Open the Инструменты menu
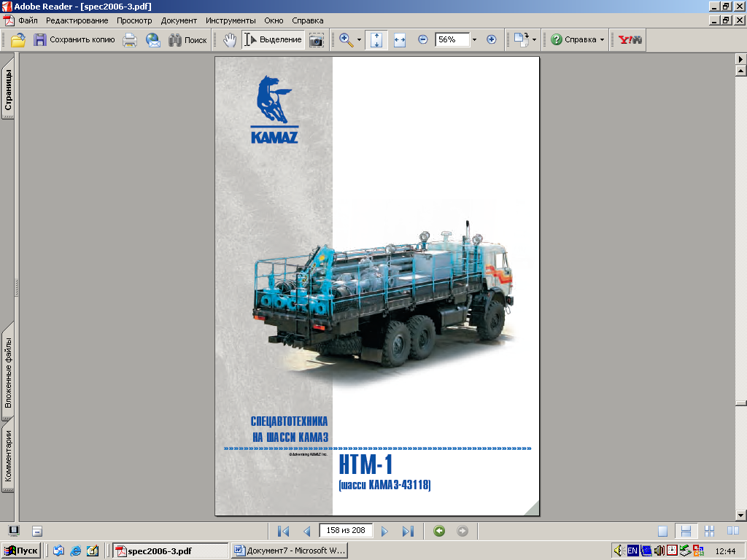 point(231,20)
